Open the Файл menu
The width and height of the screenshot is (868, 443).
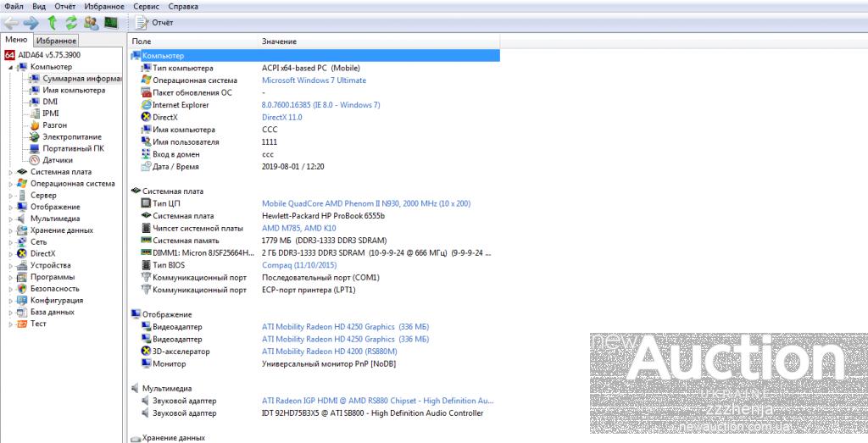pyautogui.click(x=14, y=7)
